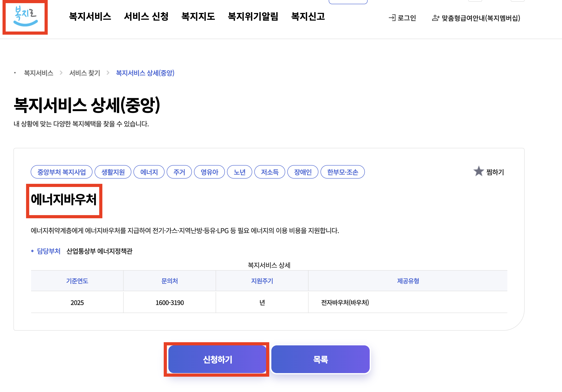Screen dimensions: 562x392
Task: Select the 중앙부처 복지사업 tag
Action: [x=61, y=172]
